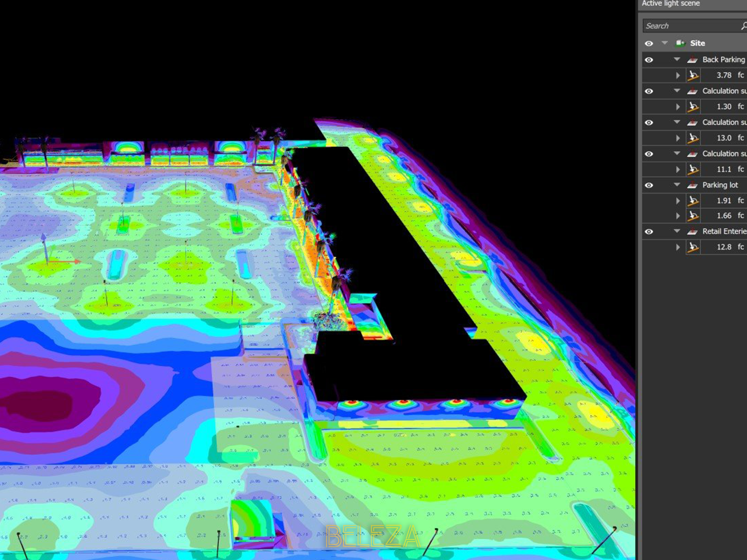Hide the Site via its eye icon
Screen dimensions: 747x560
649,43
